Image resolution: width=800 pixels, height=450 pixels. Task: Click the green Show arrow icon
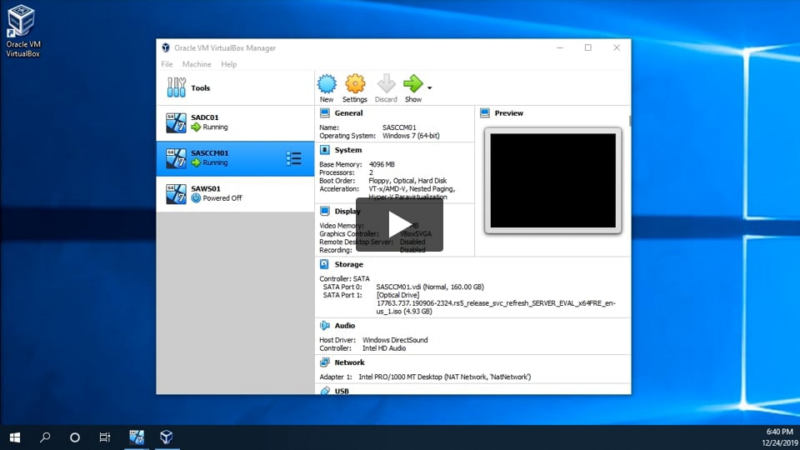point(413,85)
